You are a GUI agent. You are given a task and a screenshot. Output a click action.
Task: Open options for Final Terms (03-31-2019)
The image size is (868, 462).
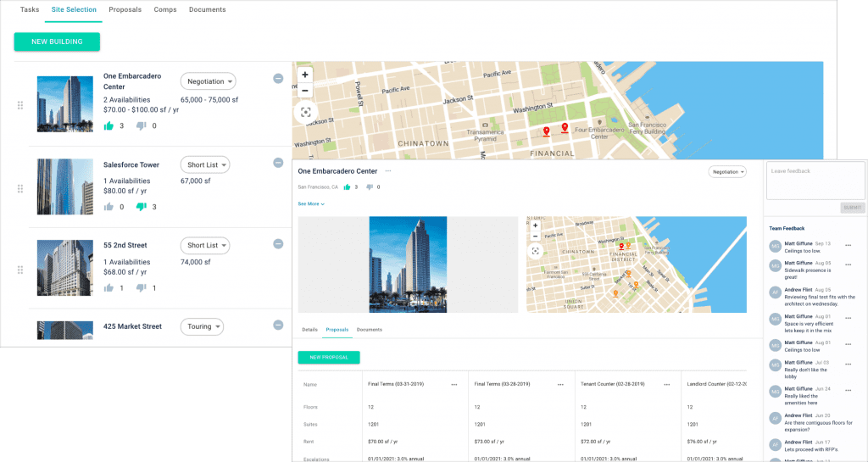point(454,385)
